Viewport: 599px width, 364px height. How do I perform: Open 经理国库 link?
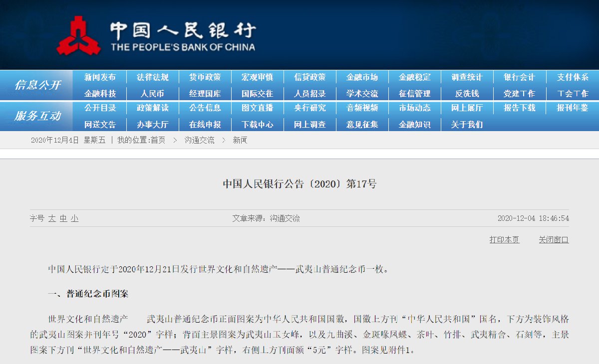[205, 94]
